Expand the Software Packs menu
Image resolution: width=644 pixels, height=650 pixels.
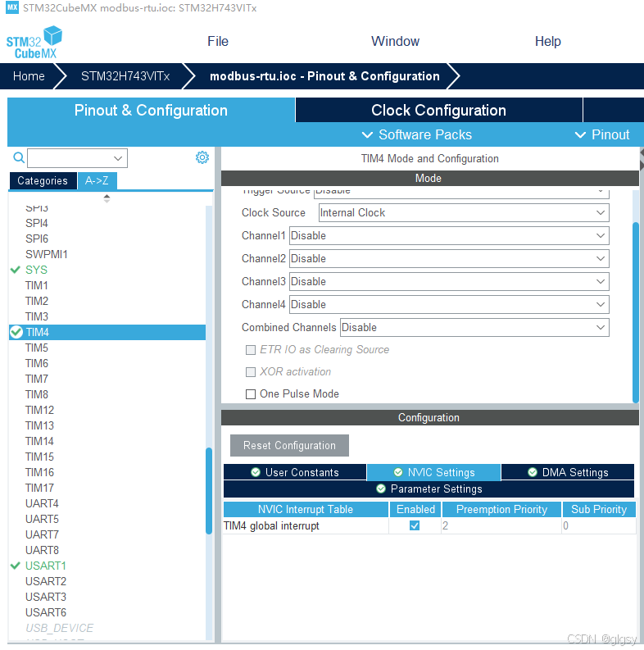[417, 134]
